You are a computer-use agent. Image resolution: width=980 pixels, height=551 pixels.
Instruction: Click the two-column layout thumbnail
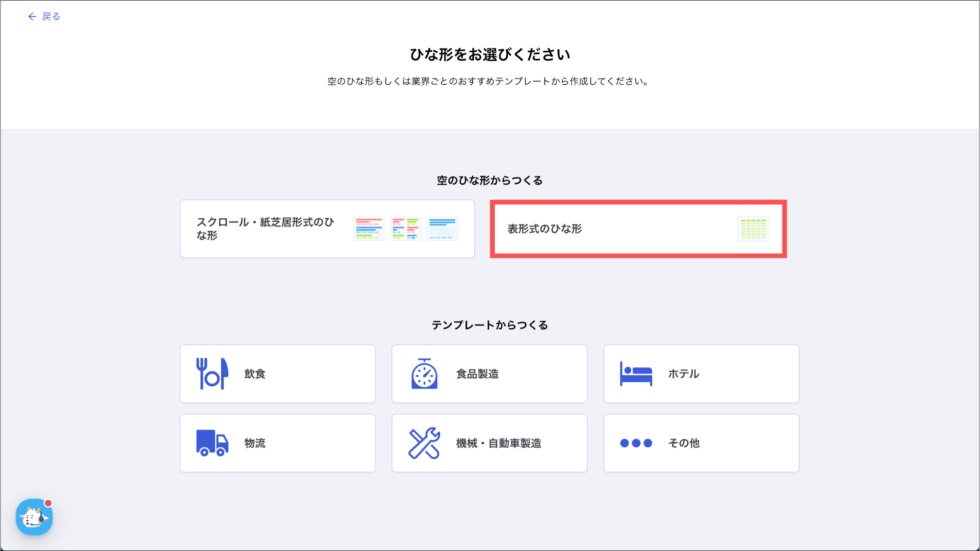[405, 229]
